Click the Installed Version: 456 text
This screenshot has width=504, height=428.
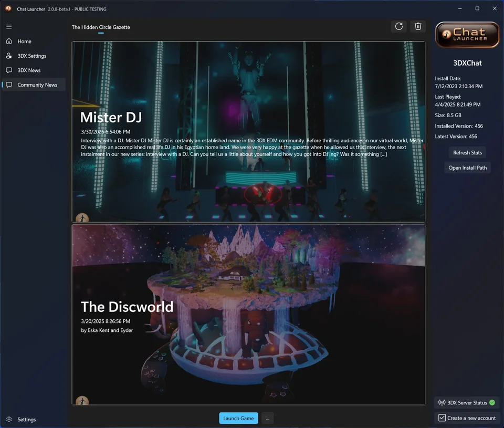(459, 126)
